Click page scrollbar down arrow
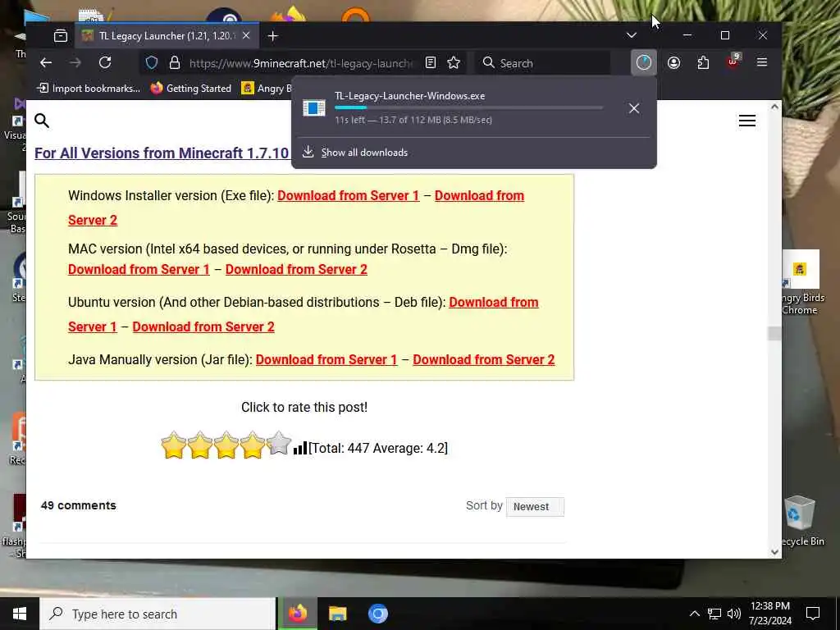The height and width of the screenshot is (630, 840). [774, 552]
